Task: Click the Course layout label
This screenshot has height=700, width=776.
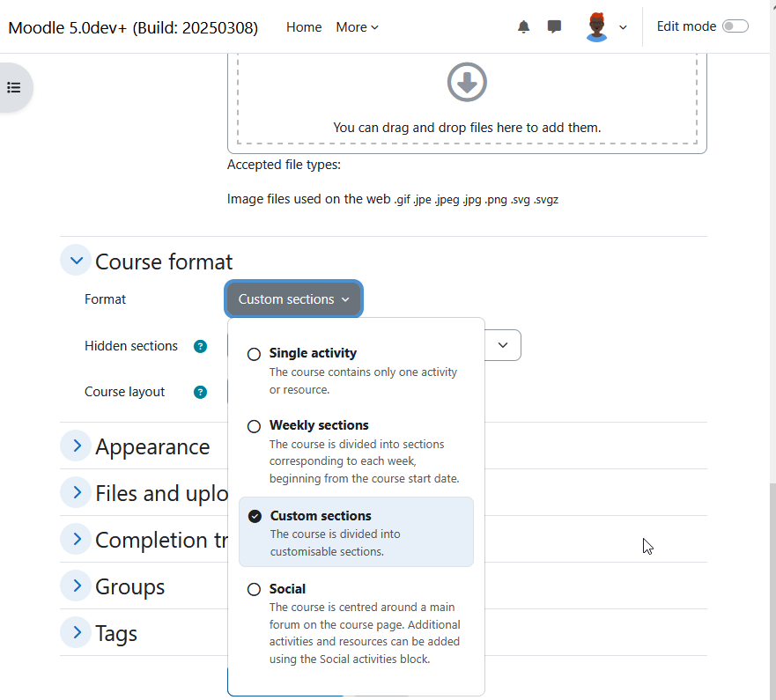Action: [124, 392]
